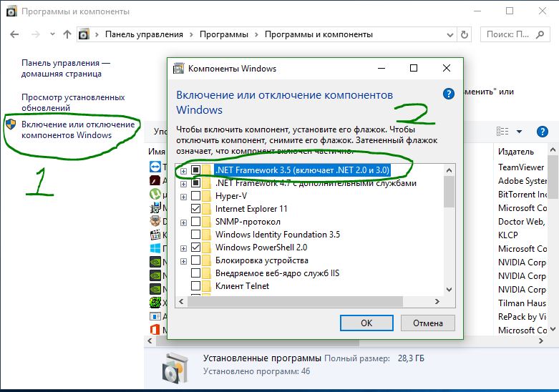This screenshot has width=559, height=392.
Task: Click 'KLCP' publisher cell
Action: [x=508, y=235]
